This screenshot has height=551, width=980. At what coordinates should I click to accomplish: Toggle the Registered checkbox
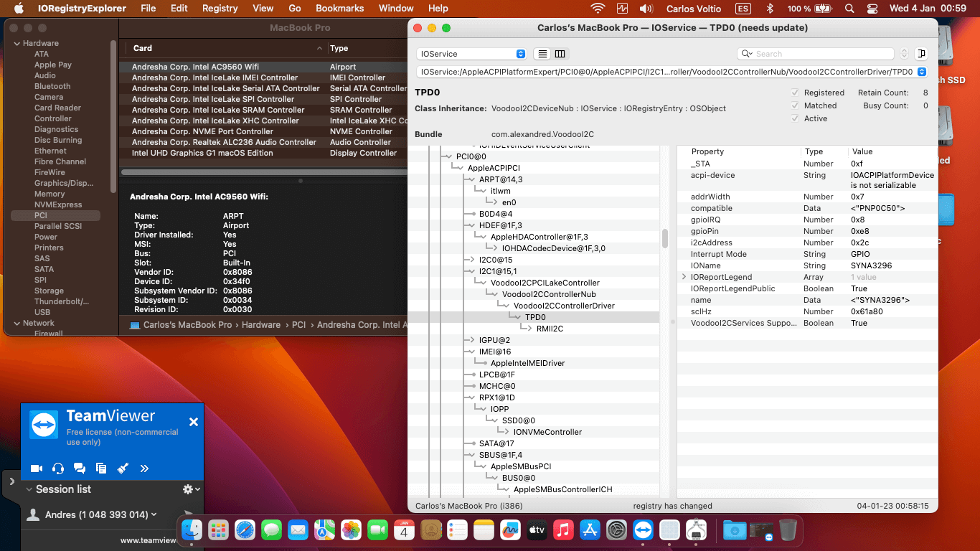point(795,93)
